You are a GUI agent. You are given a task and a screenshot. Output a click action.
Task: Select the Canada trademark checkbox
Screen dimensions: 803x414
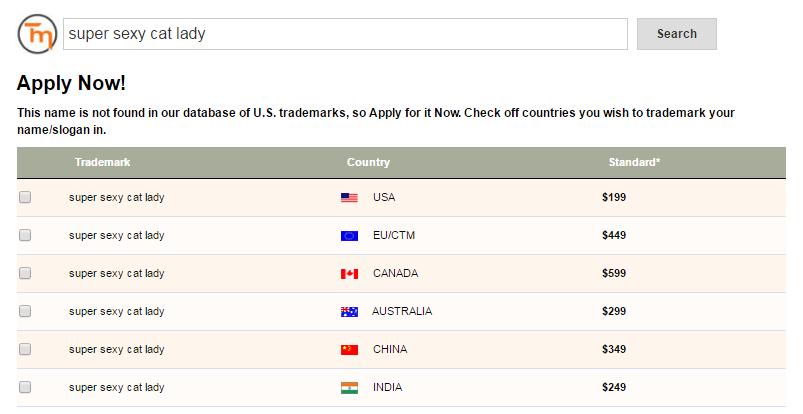point(25,273)
